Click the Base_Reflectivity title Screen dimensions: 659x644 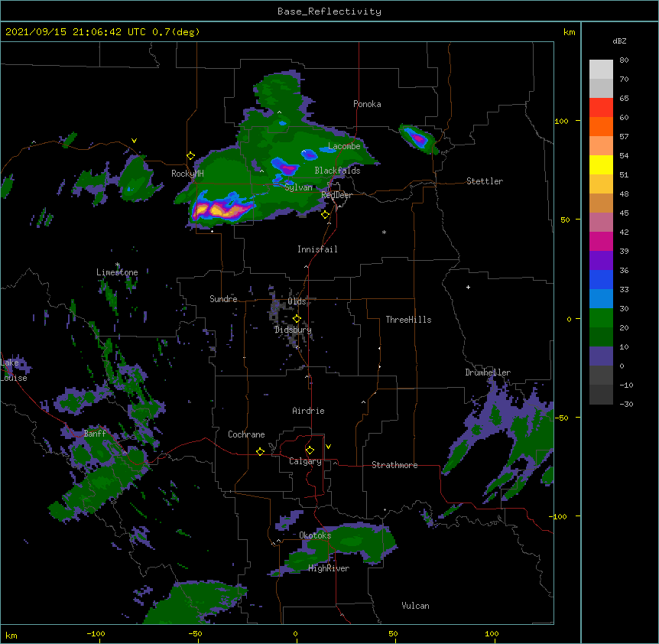pyautogui.click(x=329, y=11)
